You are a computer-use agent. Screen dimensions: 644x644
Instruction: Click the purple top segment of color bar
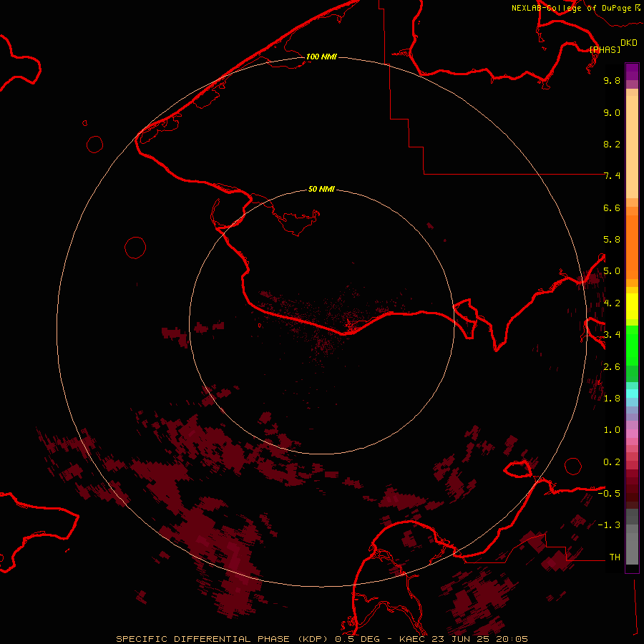coord(632,72)
